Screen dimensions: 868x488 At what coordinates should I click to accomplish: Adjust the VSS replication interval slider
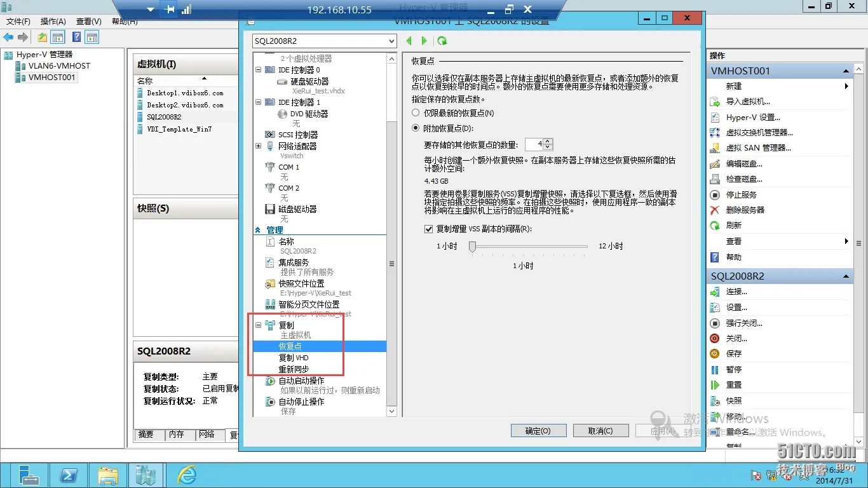(x=472, y=248)
